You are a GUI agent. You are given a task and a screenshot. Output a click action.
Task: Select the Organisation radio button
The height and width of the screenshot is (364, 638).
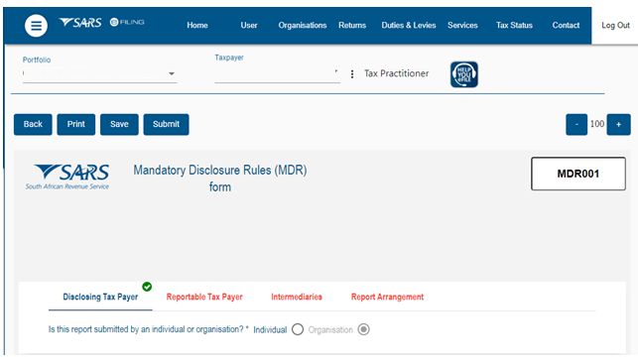coord(363,329)
